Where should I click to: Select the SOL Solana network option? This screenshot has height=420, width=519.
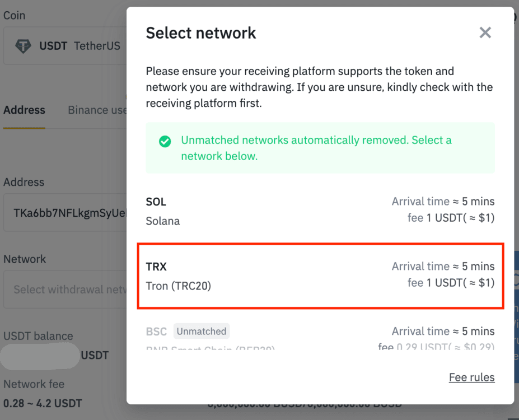point(320,211)
